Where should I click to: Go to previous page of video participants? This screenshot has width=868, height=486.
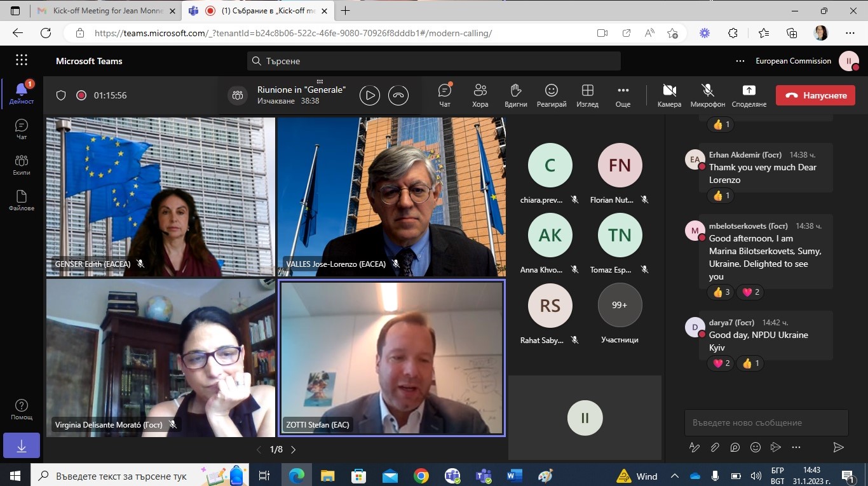[259, 450]
